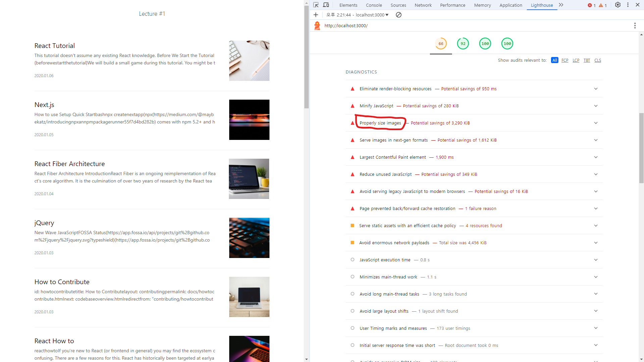Go to the Performance tab
644x362 pixels.
pyautogui.click(x=453, y=5)
